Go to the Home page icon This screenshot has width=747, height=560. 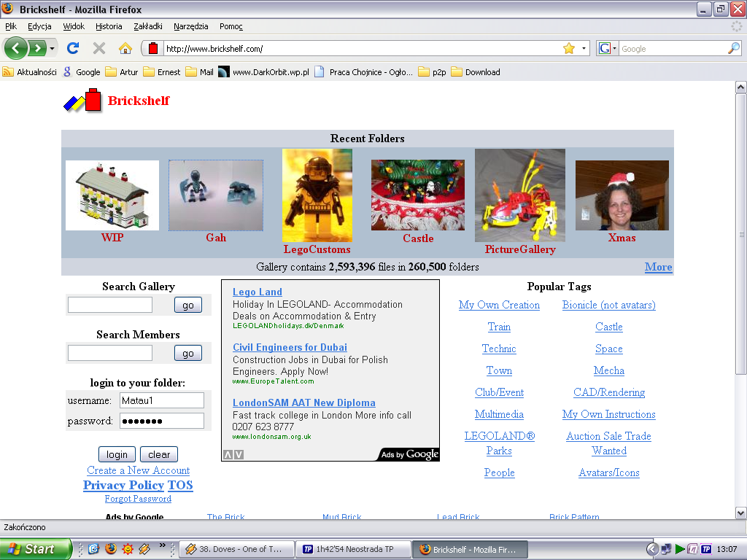pos(125,48)
